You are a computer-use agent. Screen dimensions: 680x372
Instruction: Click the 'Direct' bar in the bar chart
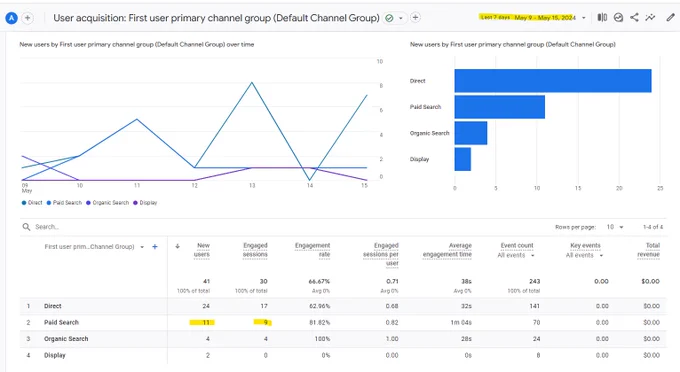point(553,81)
